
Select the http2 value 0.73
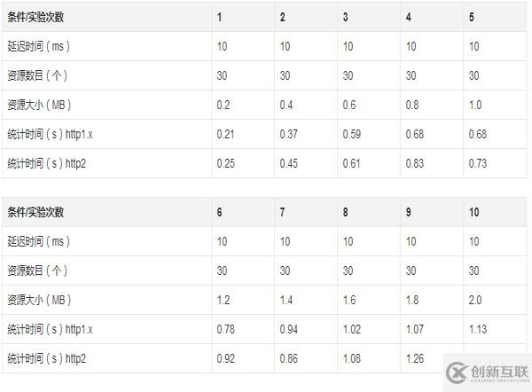coord(476,162)
